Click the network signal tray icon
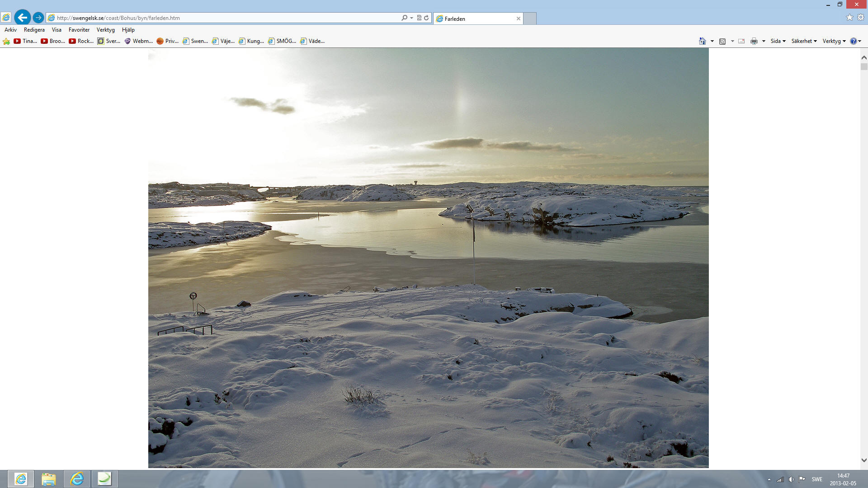This screenshot has width=868, height=488. tap(780, 479)
